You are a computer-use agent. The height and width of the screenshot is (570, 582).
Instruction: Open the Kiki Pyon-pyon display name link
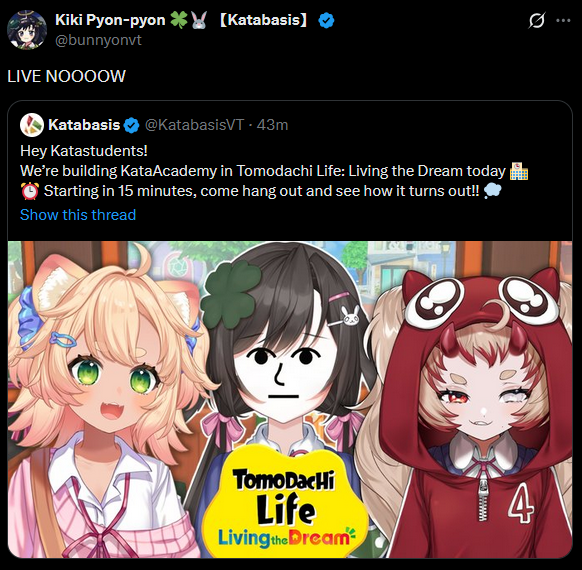110,20
